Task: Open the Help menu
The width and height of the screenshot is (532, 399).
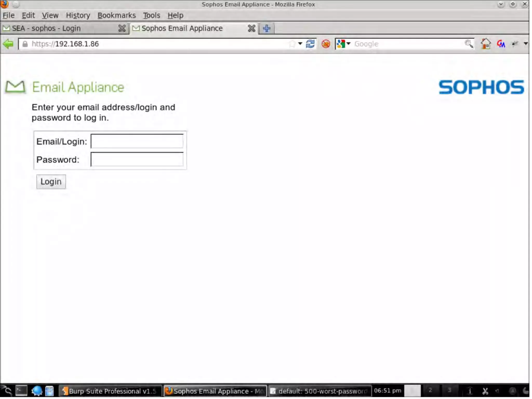Action: coord(175,15)
